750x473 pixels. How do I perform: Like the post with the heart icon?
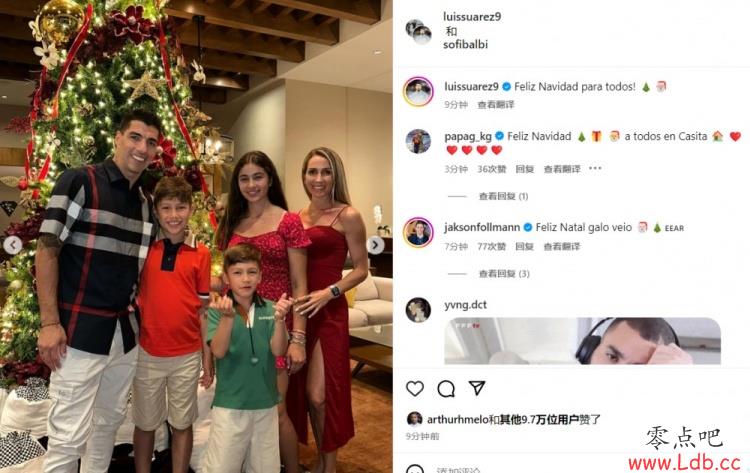415,388
